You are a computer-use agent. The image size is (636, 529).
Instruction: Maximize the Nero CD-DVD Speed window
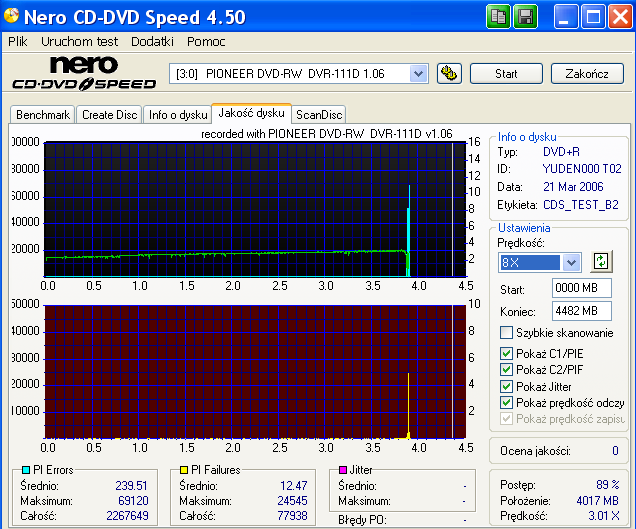(593, 17)
